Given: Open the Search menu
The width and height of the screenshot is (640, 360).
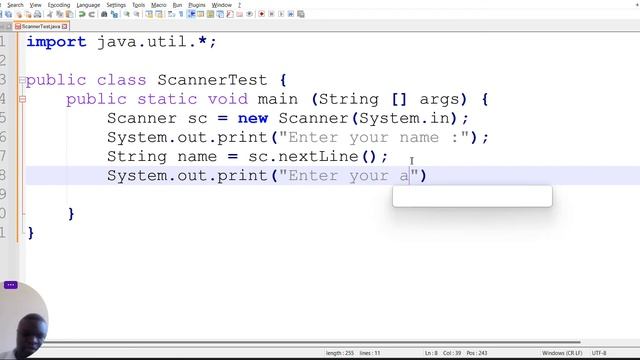Looking at the screenshot, I should tap(15, 5).
